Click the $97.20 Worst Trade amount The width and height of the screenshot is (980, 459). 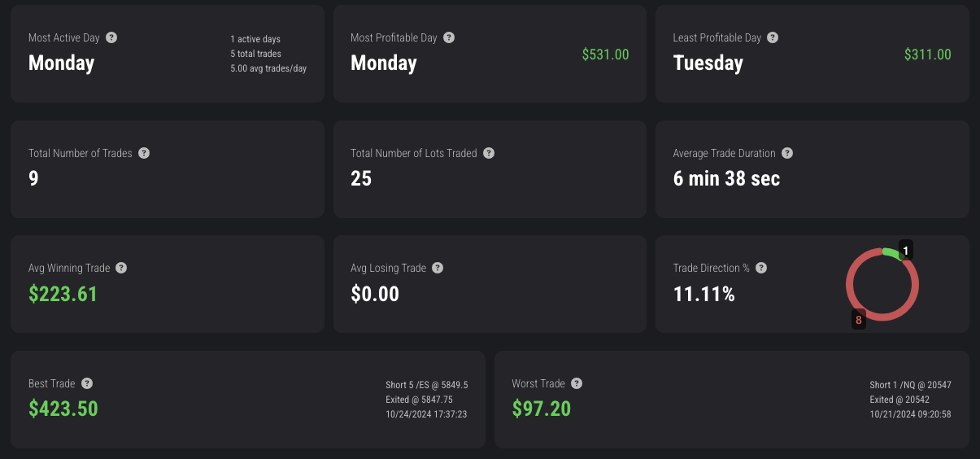click(542, 409)
